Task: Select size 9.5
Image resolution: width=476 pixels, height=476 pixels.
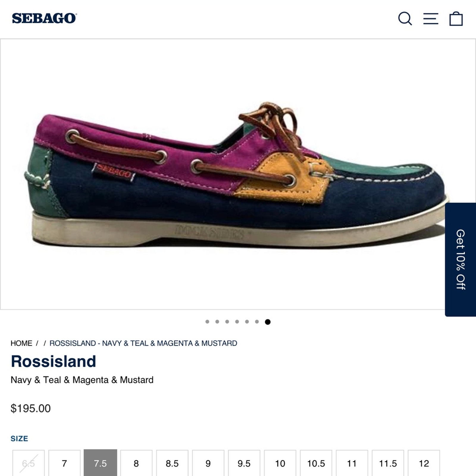Action: [x=244, y=463]
